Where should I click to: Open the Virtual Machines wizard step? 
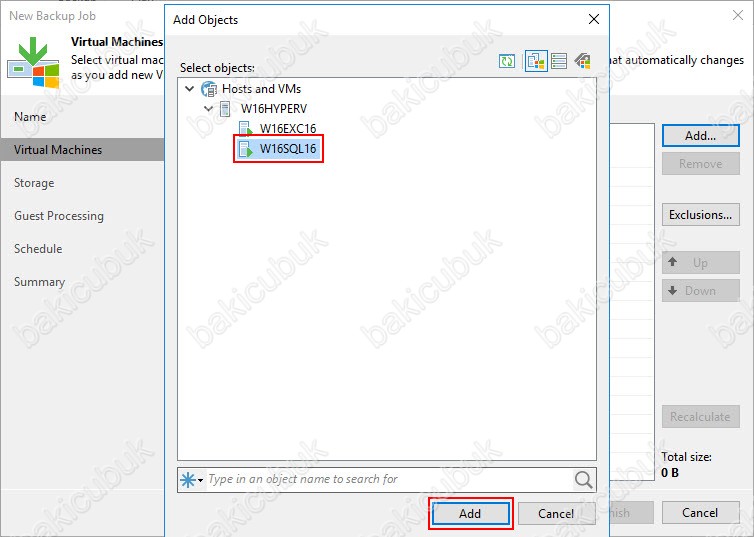[x=82, y=150]
